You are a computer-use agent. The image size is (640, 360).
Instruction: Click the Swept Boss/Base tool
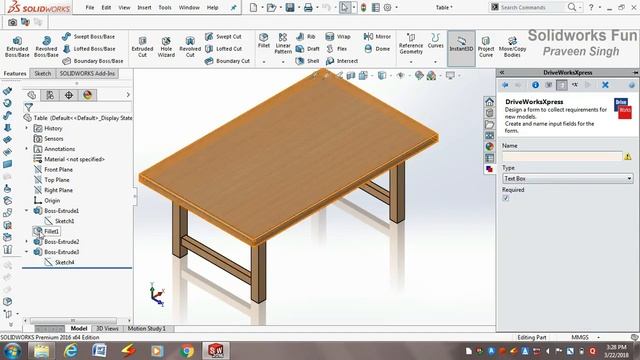[89, 37]
